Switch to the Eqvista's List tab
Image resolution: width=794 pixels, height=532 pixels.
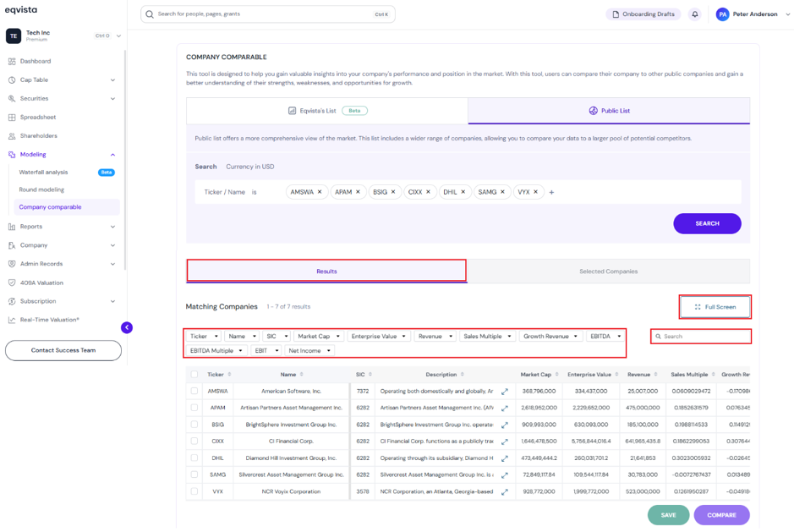pos(327,111)
